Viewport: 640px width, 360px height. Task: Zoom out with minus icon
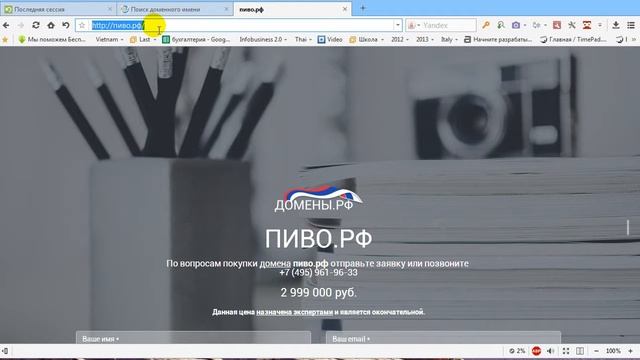596,351
